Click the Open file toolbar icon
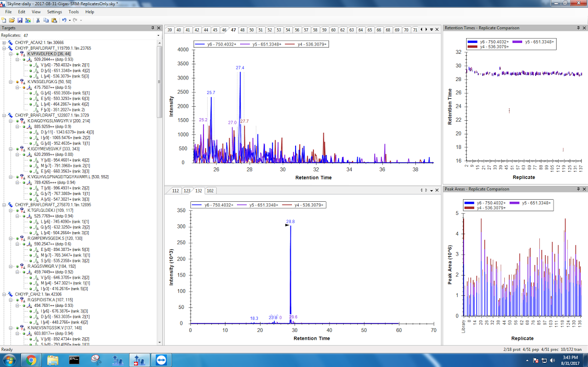Image resolution: width=588 pixels, height=367 pixels. (12, 20)
